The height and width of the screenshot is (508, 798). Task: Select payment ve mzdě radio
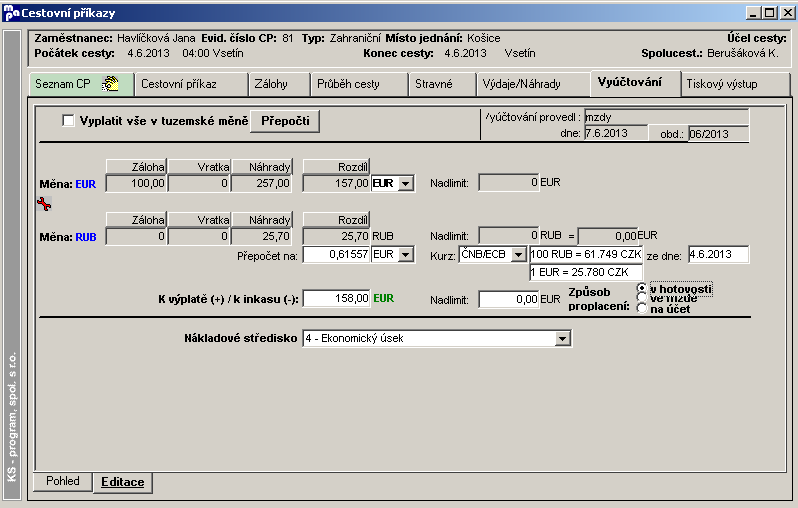coord(642,298)
